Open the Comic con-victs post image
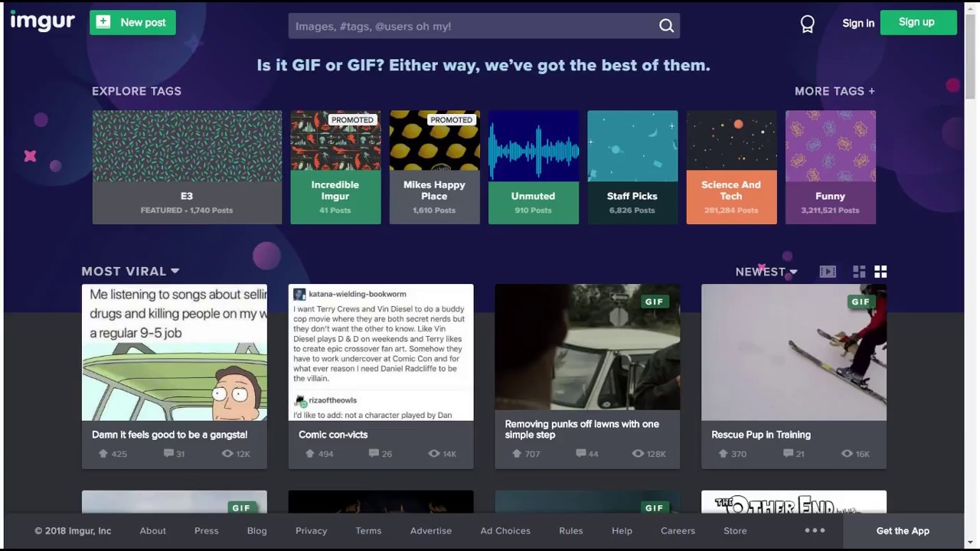Image resolution: width=980 pixels, height=551 pixels. point(381,352)
